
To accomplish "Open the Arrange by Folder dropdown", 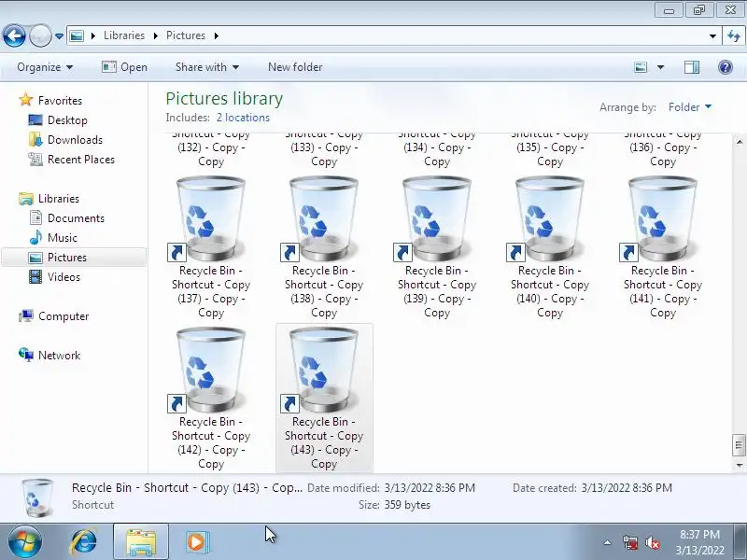I will [x=690, y=107].
